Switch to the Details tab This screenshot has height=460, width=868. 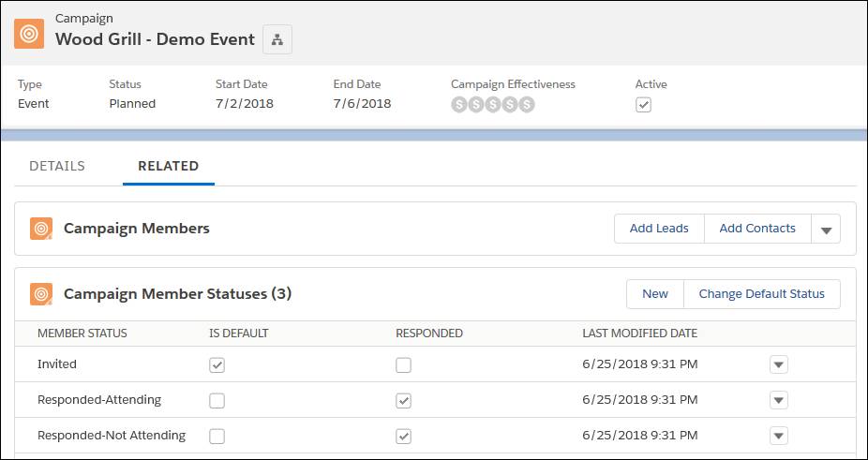pos(57,166)
